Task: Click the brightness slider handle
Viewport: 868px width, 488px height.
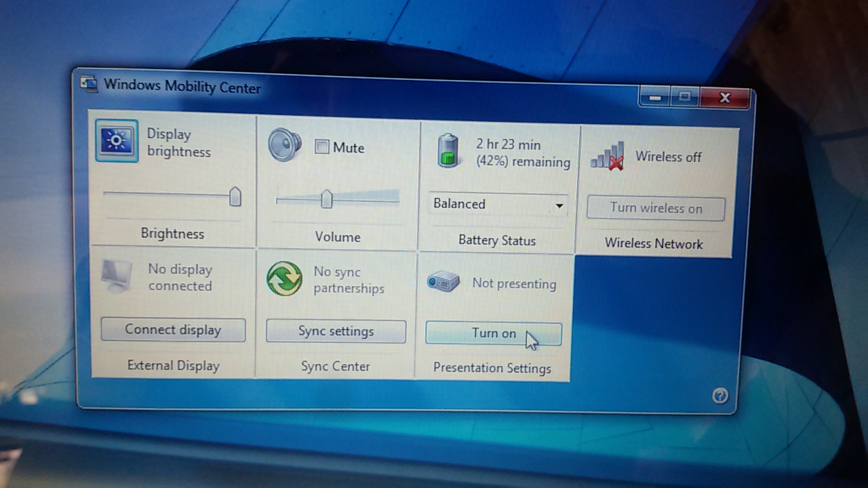Action: (235, 197)
